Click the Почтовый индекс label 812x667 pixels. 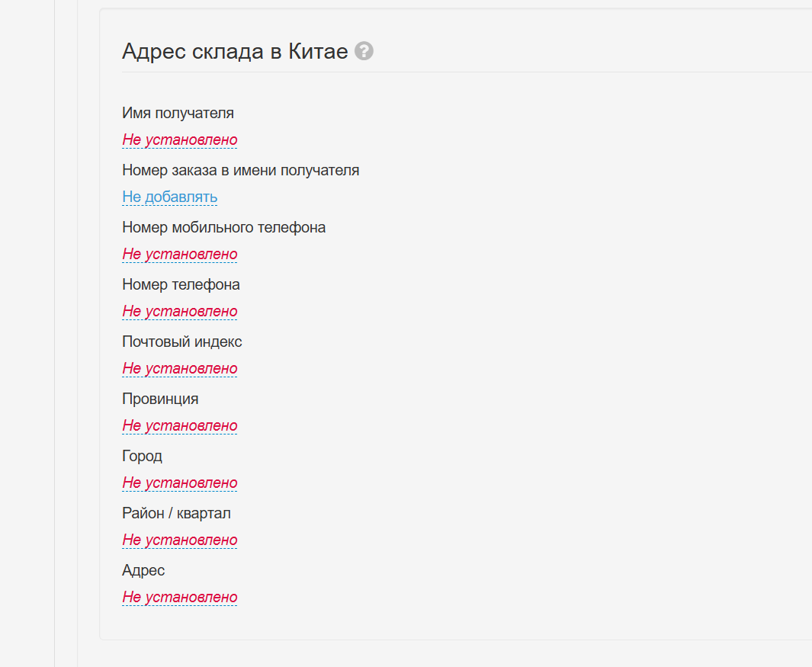(181, 342)
